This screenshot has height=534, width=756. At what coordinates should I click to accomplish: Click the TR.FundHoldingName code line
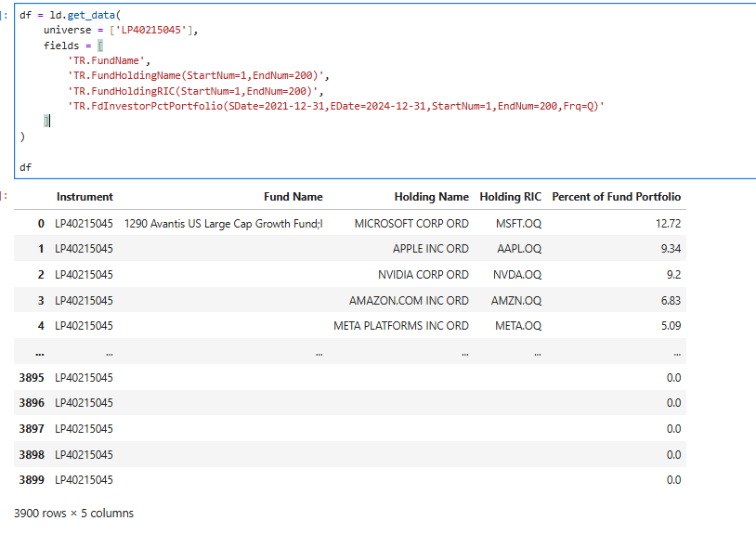[198, 75]
